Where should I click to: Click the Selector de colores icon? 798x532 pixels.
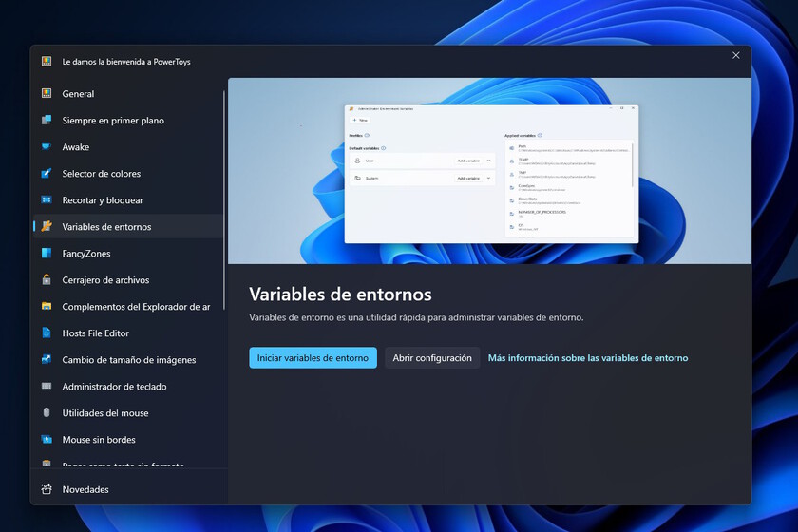point(47,173)
